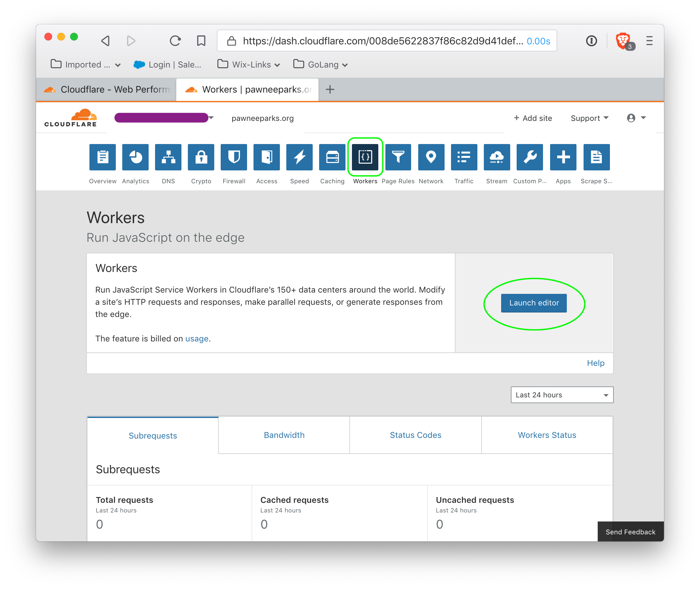Open the DNS network icon

(168, 157)
